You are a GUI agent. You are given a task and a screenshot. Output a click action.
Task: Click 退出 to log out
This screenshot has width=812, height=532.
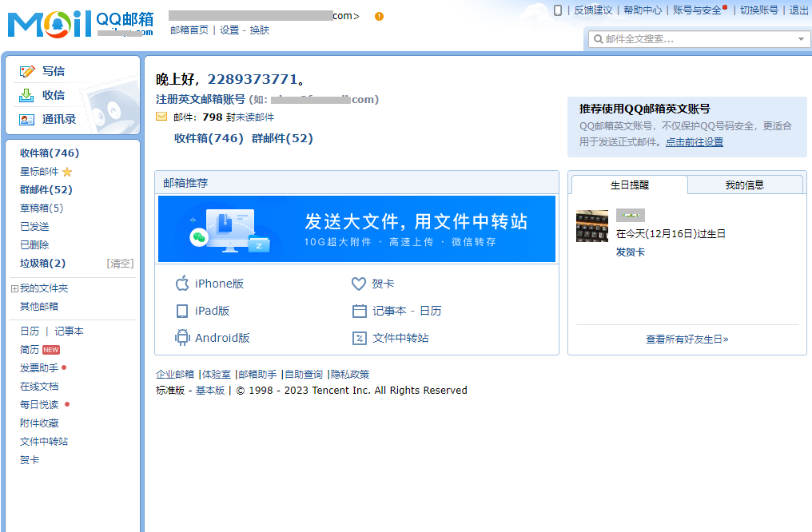click(x=799, y=10)
